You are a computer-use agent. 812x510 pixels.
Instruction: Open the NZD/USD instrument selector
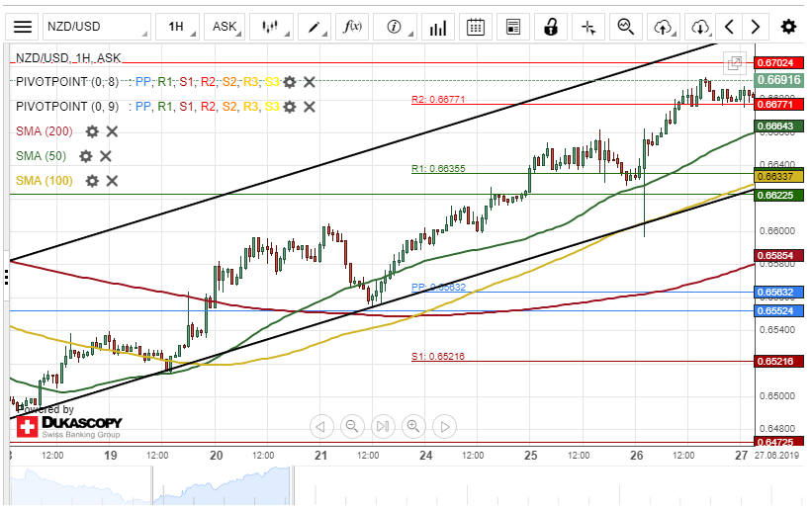point(96,27)
